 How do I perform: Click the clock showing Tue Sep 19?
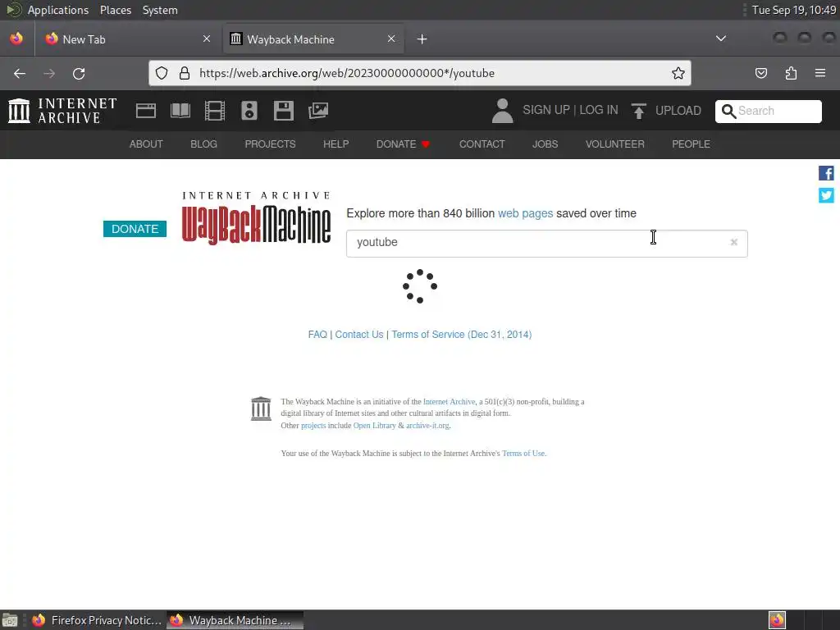793,10
